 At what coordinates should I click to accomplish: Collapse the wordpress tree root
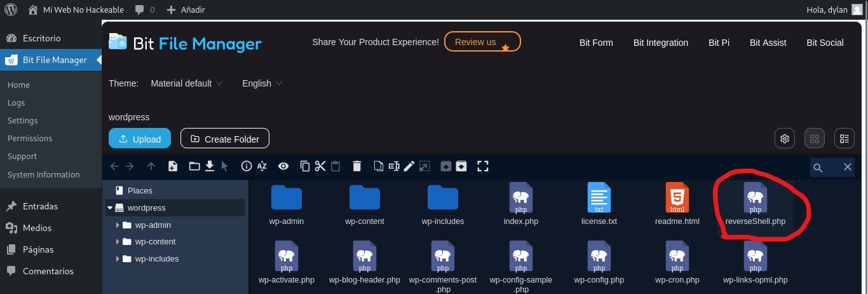coord(110,208)
